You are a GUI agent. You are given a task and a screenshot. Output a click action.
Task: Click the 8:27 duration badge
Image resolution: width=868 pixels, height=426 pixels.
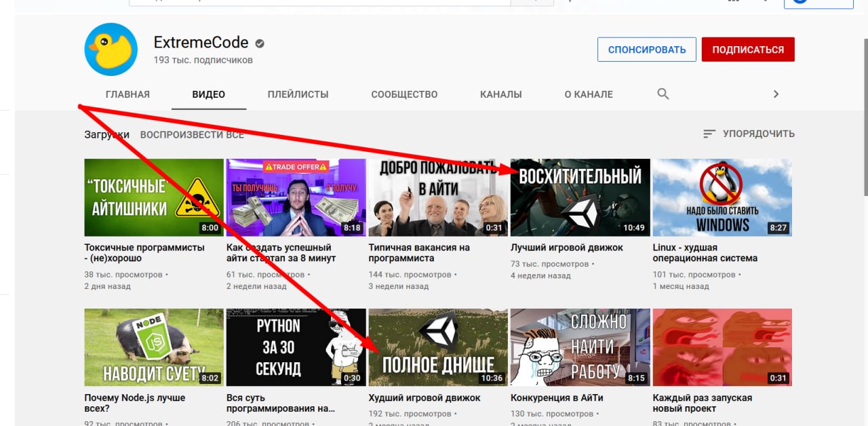click(x=778, y=228)
